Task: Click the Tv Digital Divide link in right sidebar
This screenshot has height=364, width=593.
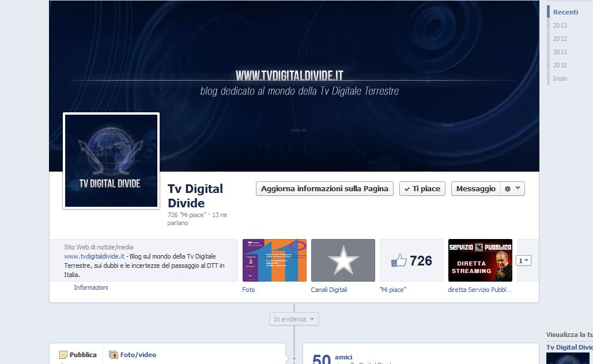Action: point(569,347)
